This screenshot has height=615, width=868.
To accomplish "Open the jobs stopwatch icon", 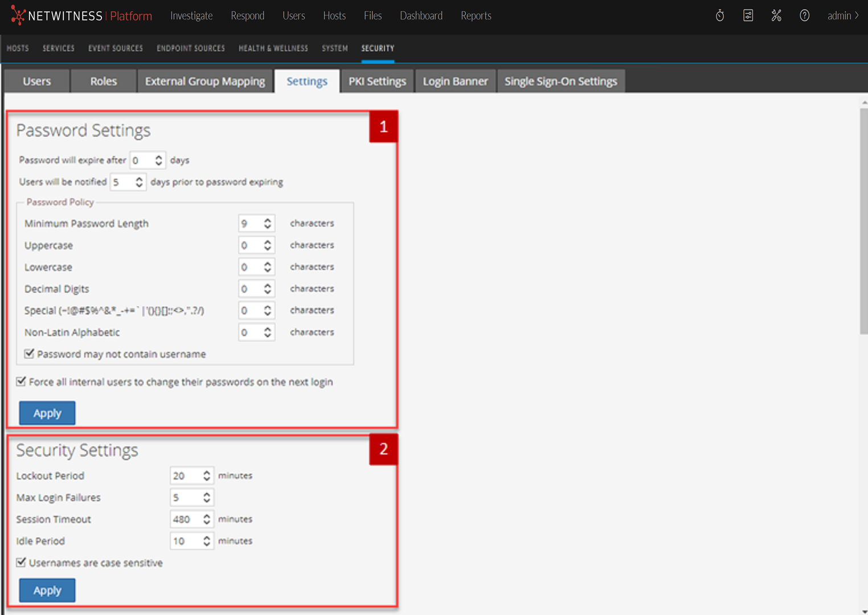I will tap(720, 16).
